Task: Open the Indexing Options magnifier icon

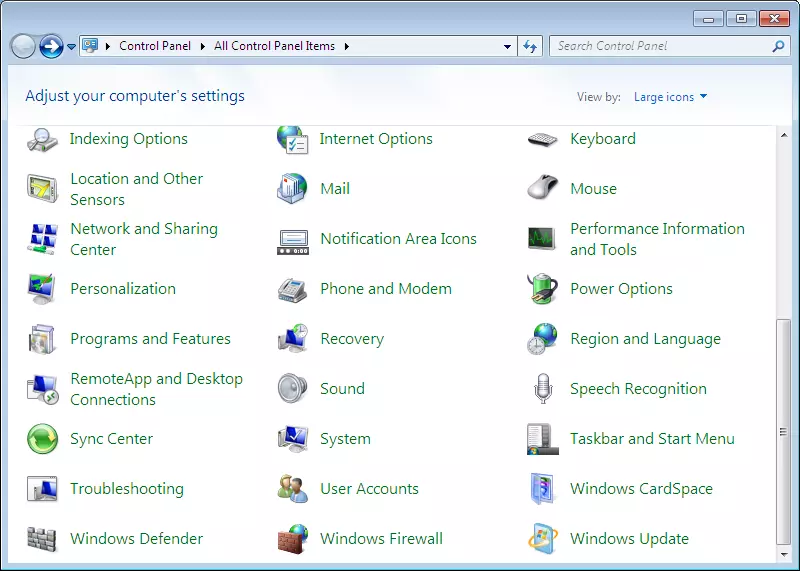Action: (x=42, y=139)
